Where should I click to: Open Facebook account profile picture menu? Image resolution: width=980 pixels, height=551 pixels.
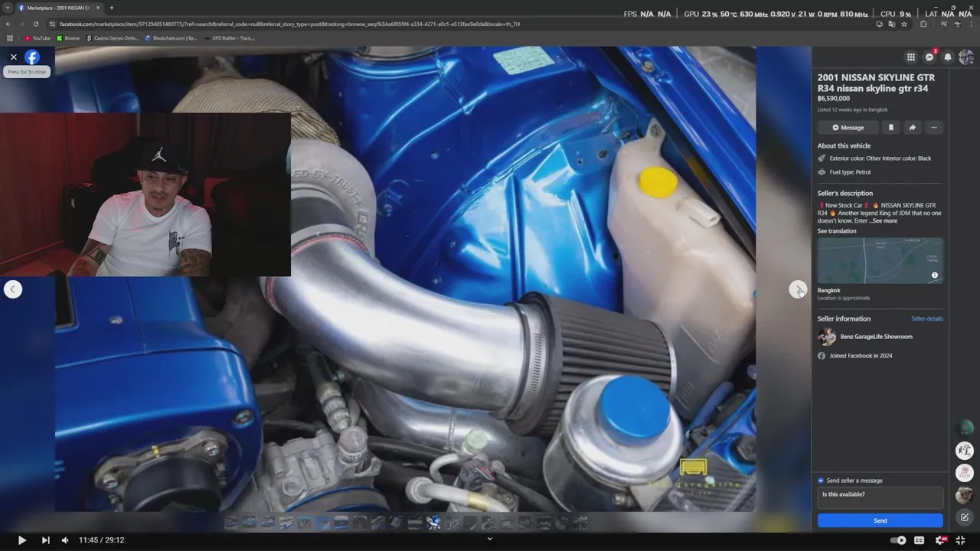[x=966, y=57]
